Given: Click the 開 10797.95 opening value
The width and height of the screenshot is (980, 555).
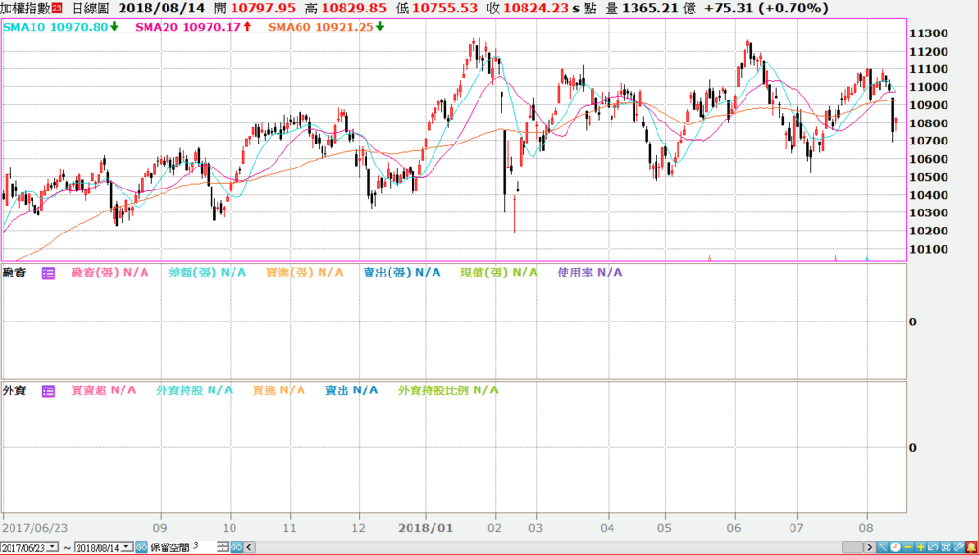Looking at the screenshot, I should pos(255,8).
